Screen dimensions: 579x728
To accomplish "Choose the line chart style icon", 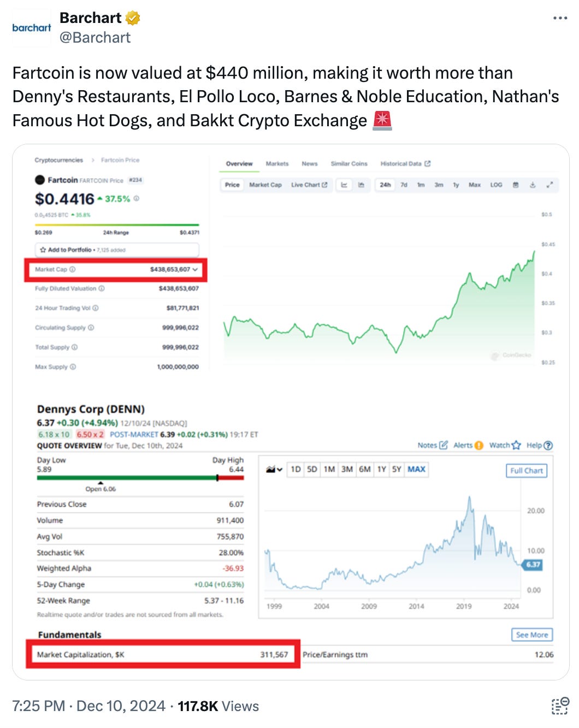I will (x=344, y=185).
